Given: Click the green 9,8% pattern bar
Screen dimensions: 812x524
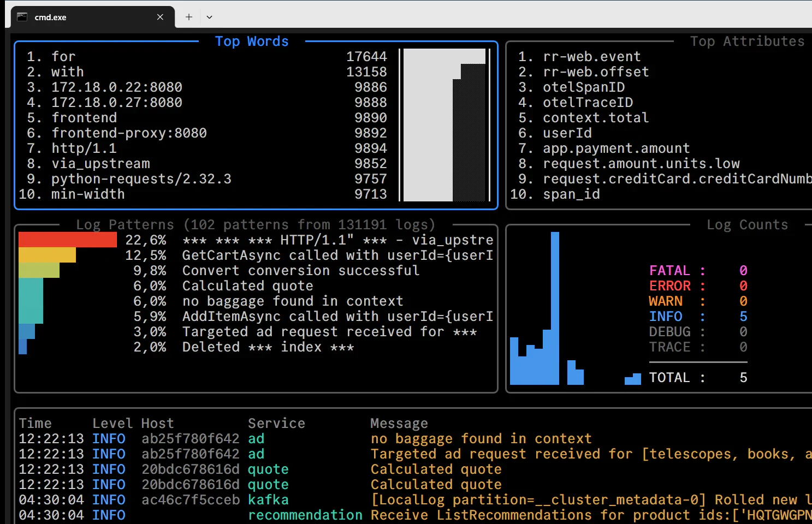Looking at the screenshot, I should point(39,270).
